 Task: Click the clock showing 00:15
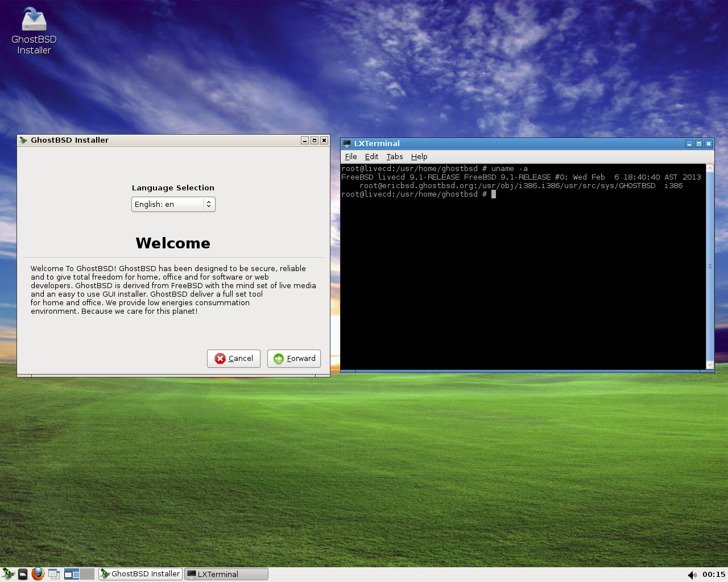[x=714, y=574]
